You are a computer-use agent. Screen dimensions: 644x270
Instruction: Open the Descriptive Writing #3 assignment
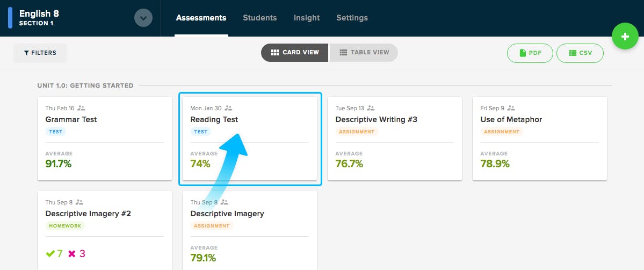[x=395, y=139]
